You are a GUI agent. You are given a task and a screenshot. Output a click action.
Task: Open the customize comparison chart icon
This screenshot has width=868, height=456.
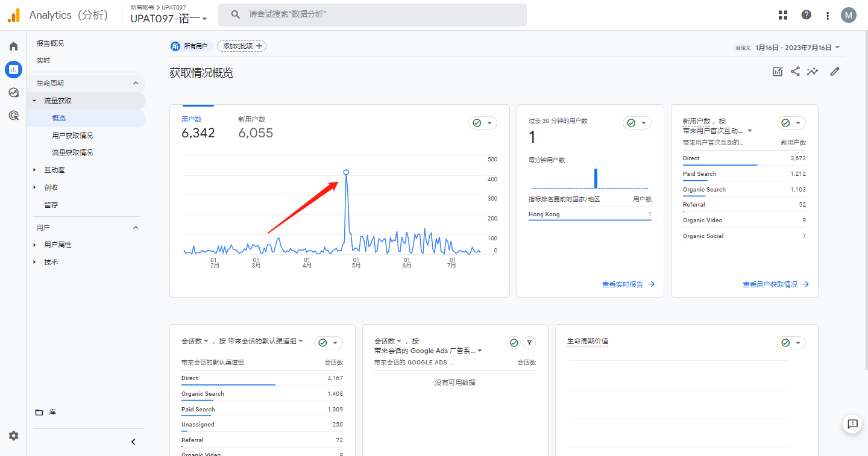(778, 72)
